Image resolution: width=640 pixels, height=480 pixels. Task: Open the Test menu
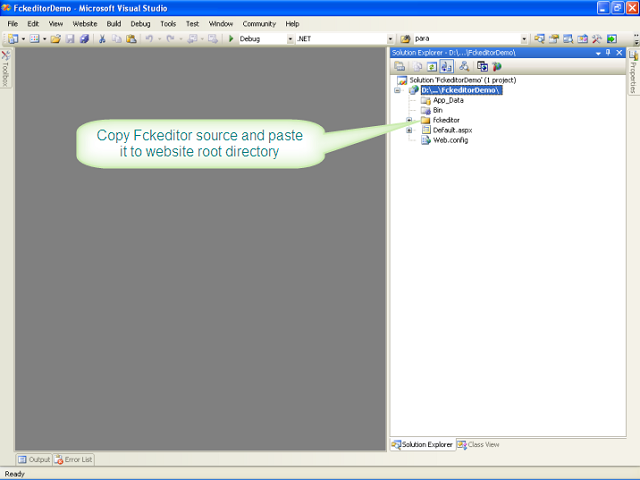[192, 24]
